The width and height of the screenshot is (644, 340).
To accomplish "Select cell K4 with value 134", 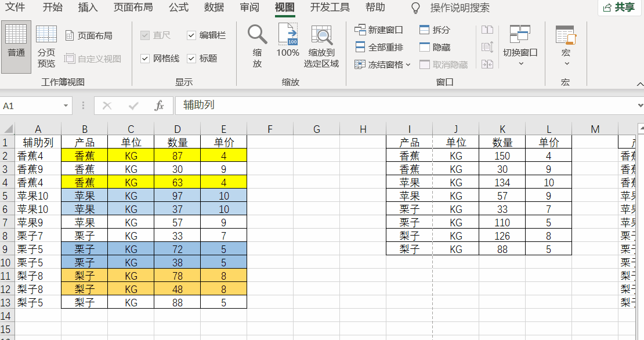I will point(502,182).
